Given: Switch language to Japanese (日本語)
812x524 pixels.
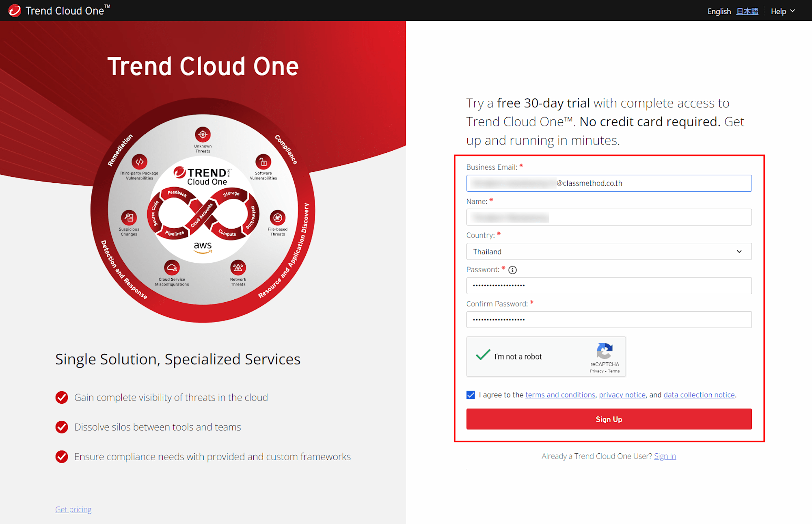Looking at the screenshot, I should pyautogui.click(x=747, y=11).
